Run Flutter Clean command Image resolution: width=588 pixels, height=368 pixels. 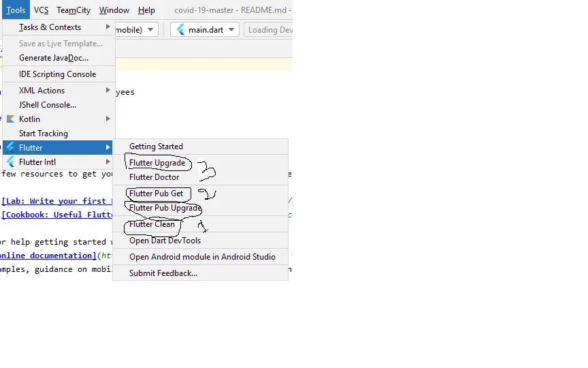click(200, 224)
